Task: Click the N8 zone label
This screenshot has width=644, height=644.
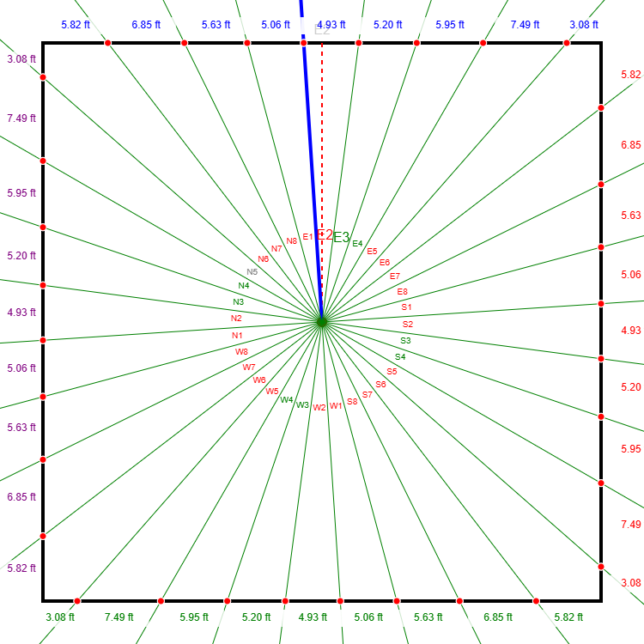Action: coord(292,241)
